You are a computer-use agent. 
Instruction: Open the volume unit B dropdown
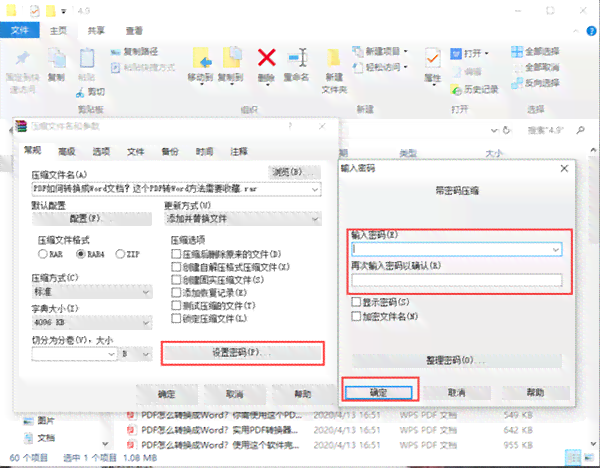point(146,354)
